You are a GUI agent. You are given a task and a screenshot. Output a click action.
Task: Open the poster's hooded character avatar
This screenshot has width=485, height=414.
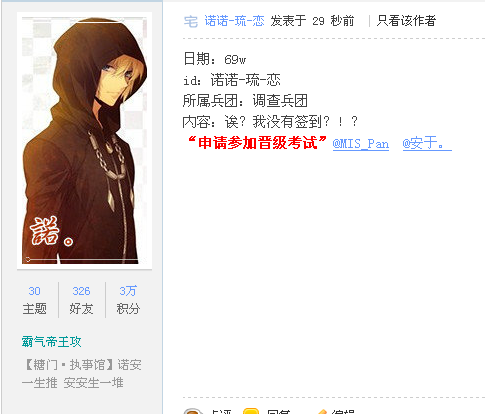click(84, 140)
